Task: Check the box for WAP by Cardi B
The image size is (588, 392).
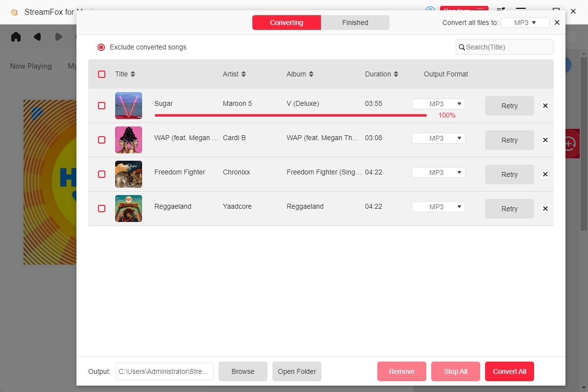Action: click(101, 140)
